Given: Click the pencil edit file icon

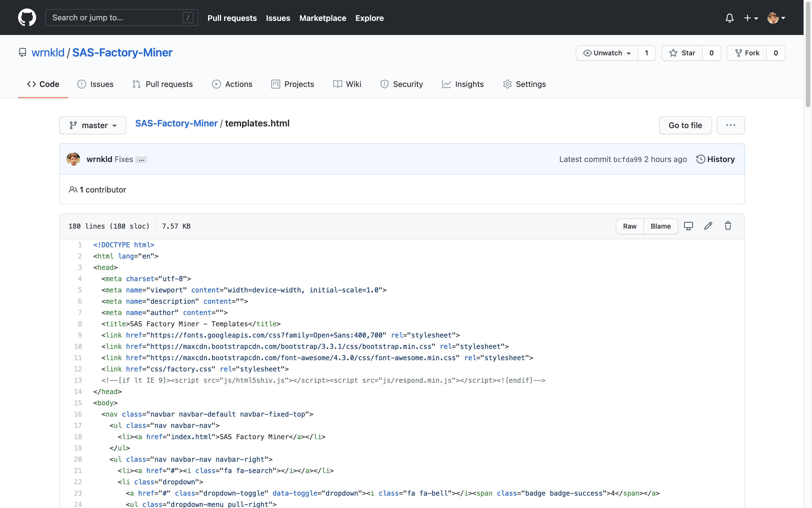Looking at the screenshot, I should pos(708,226).
